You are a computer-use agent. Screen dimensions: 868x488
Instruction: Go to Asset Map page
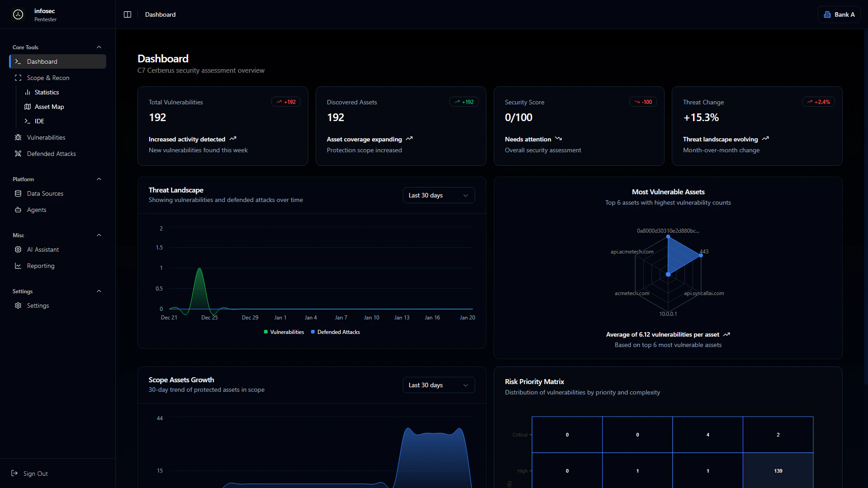click(49, 107)
